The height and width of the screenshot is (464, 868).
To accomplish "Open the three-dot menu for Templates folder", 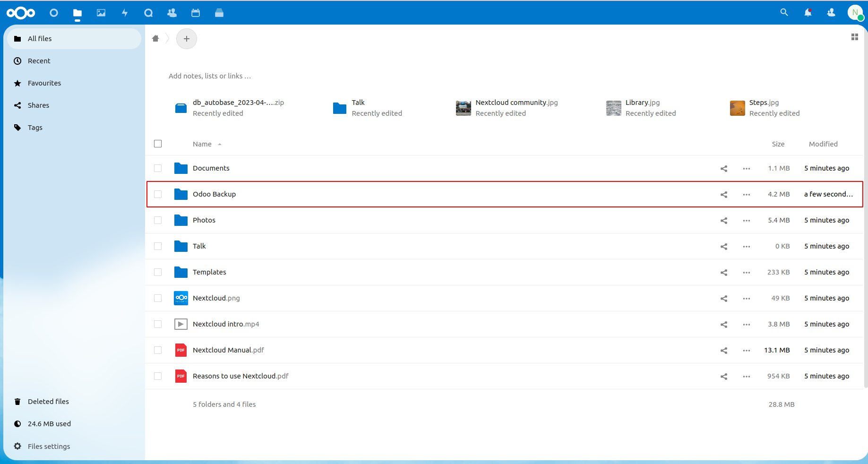I will coord(746,272).
